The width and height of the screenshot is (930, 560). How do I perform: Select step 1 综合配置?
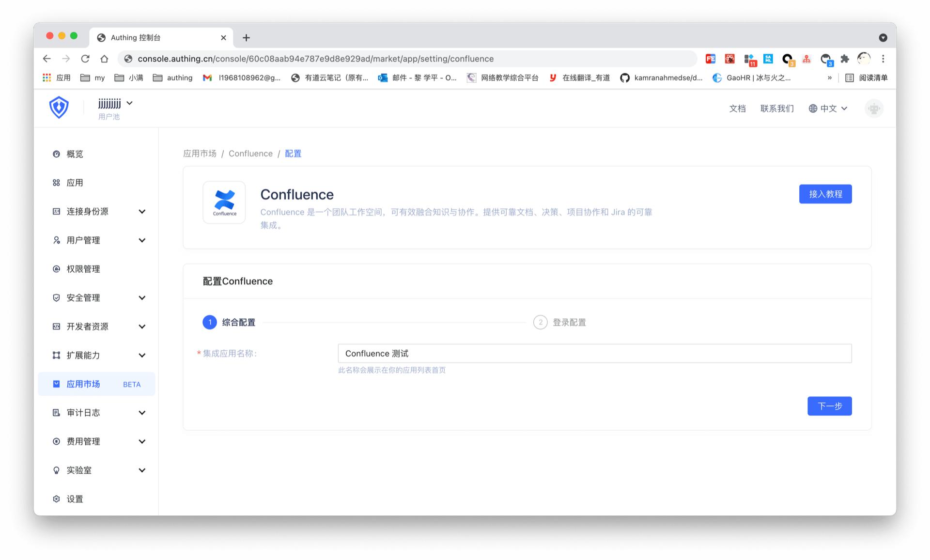coord(229,322)
